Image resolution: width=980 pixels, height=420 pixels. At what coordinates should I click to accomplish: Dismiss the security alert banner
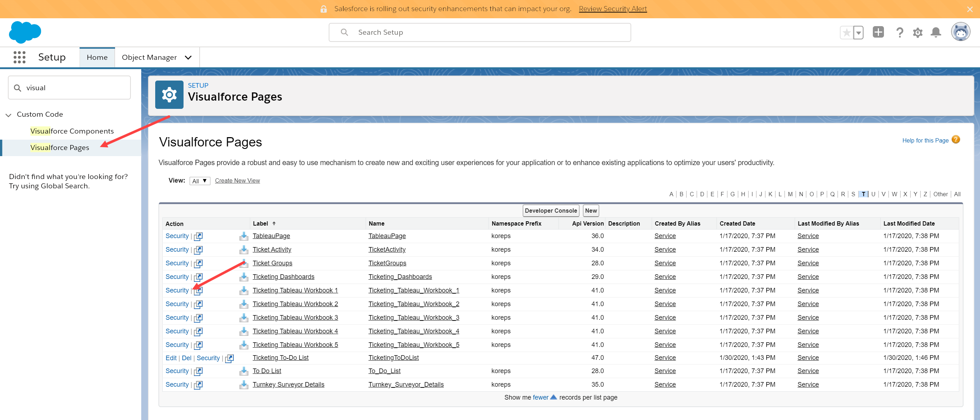pos(970,9)
